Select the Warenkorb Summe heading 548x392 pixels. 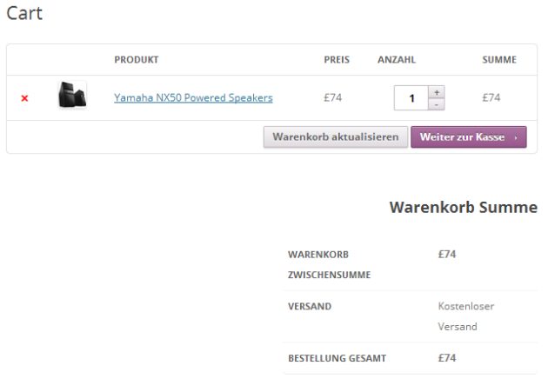point(464,208)
